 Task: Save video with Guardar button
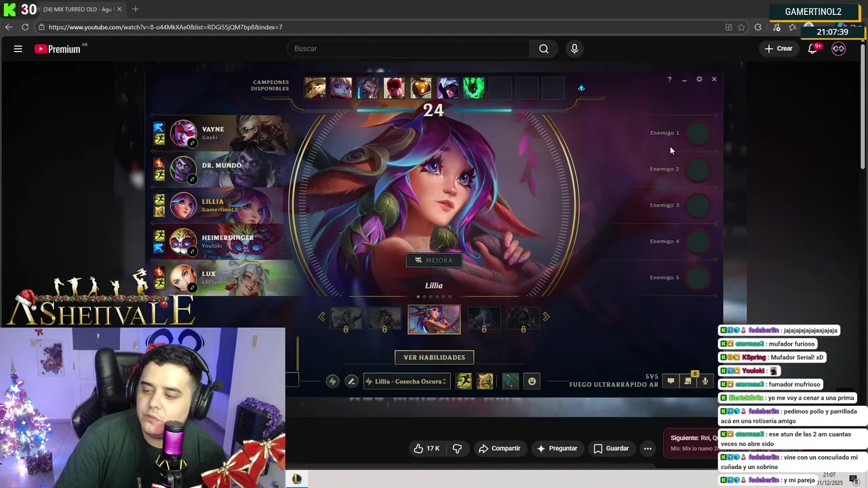[611, 449]
